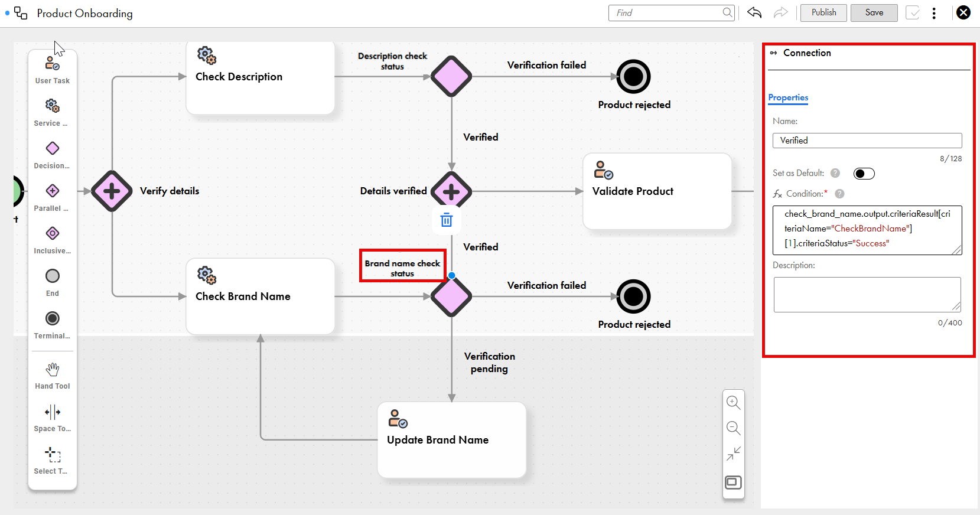980x515 pixels.
Task: Click the Publish button
Action: point(823,12)
